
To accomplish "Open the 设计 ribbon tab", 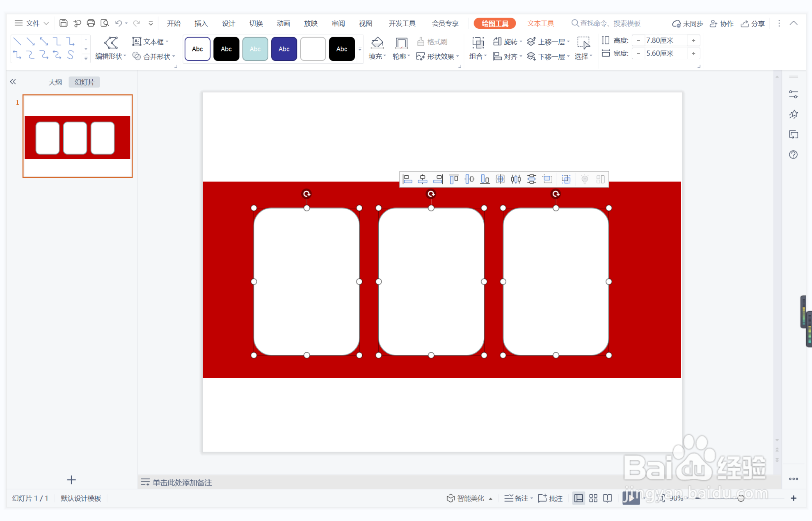I will (x=228, y=23).
